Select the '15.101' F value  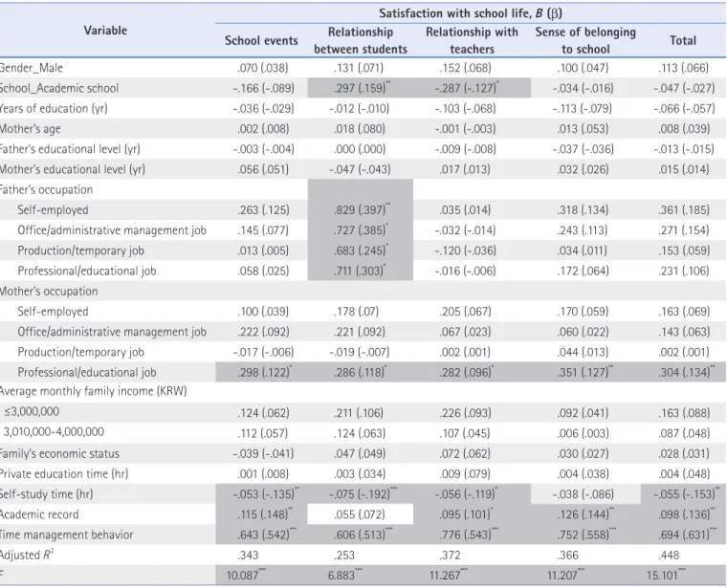click(x=667, y=576)
